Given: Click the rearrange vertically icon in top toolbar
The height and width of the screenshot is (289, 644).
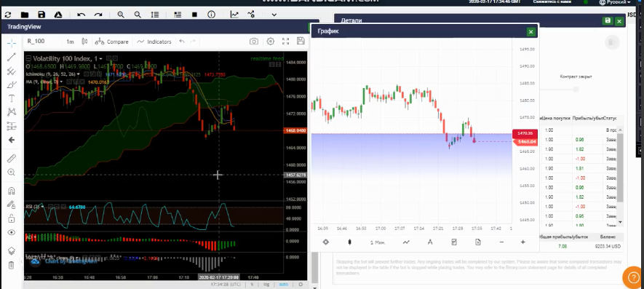Looking at the screenshot, I should click(x=154, y=15).
